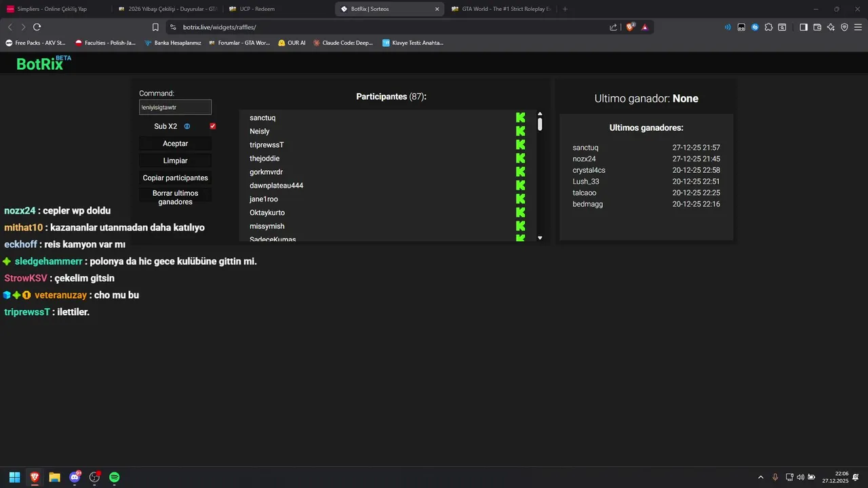The width and height of the screenshot is (868, 488).
Task: Open the Claude Code: Deep bookmark
Action: [343, 43]
